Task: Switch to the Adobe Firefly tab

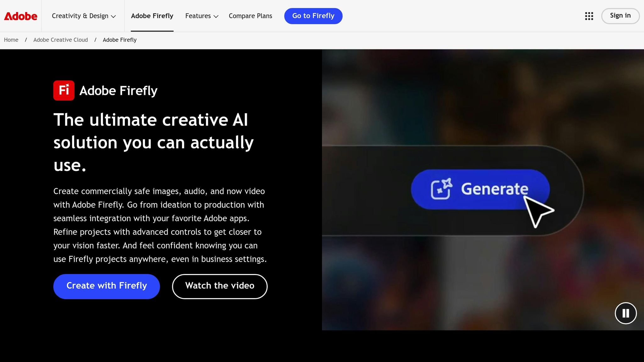Action: click(x=152, y=16)
